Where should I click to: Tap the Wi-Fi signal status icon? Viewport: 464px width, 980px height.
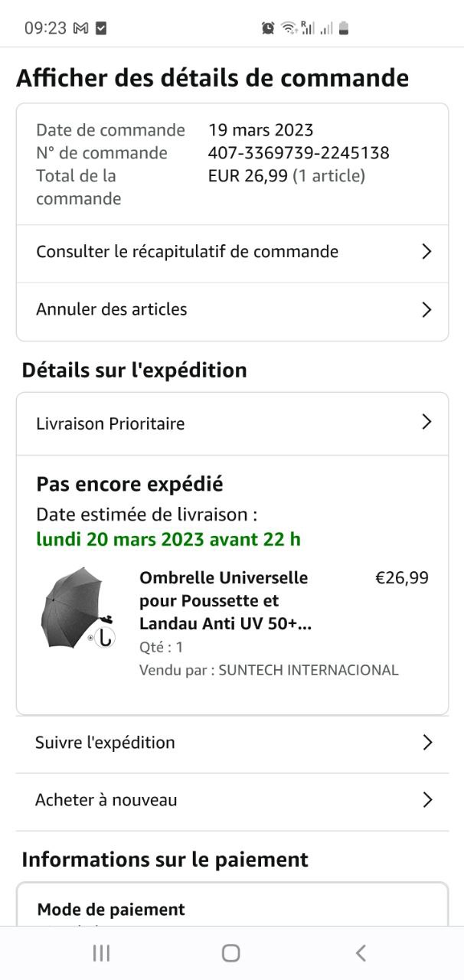[x=288, y=28]
